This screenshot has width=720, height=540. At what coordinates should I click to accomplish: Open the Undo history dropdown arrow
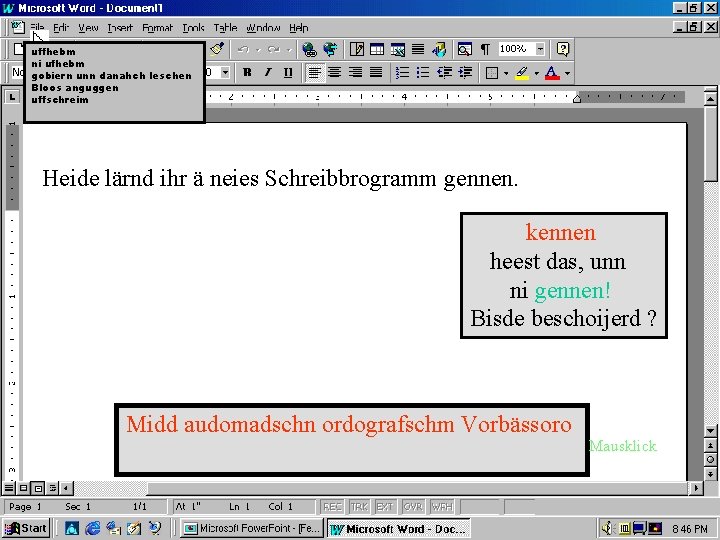point(258,50)
